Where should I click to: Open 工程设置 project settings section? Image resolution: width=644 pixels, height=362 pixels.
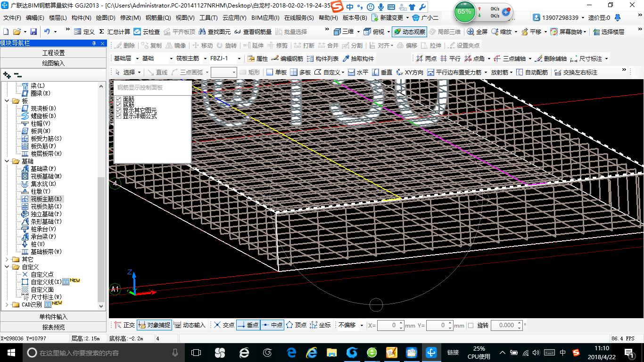53,53
